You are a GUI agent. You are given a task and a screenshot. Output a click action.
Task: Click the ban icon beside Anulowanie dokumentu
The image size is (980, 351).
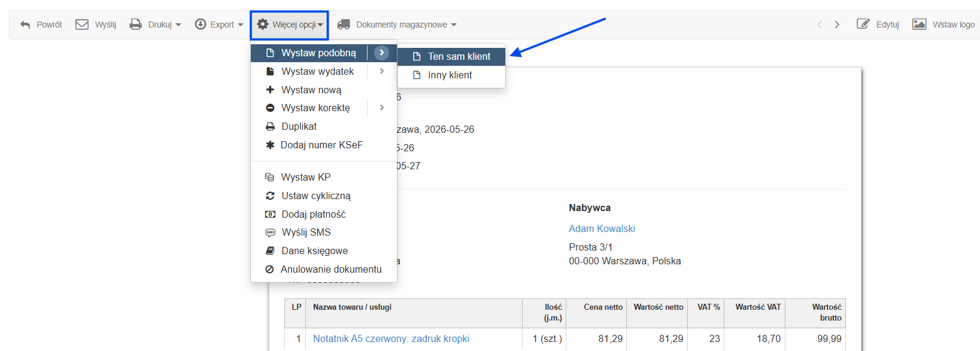click(269, 269)
